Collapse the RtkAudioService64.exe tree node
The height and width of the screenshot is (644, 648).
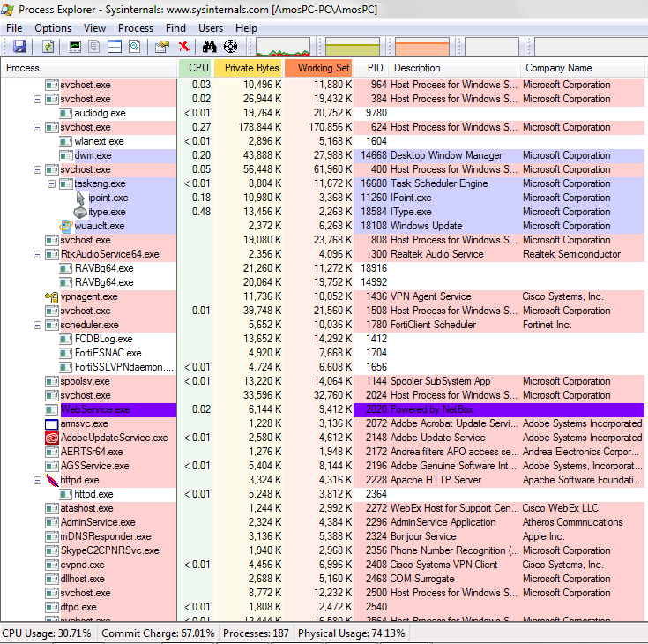(x=38, y=254)
